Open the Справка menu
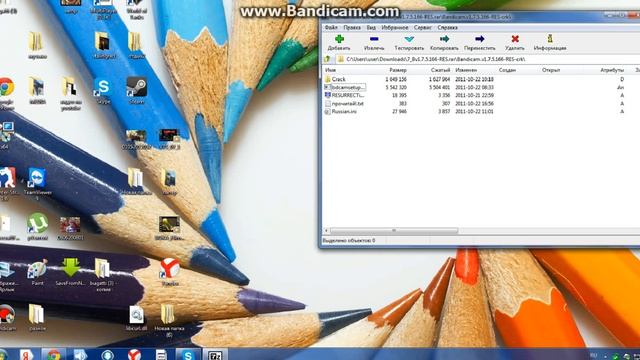Image resolution: width=640 pixels, height=360 pixels. click(447, 27)
